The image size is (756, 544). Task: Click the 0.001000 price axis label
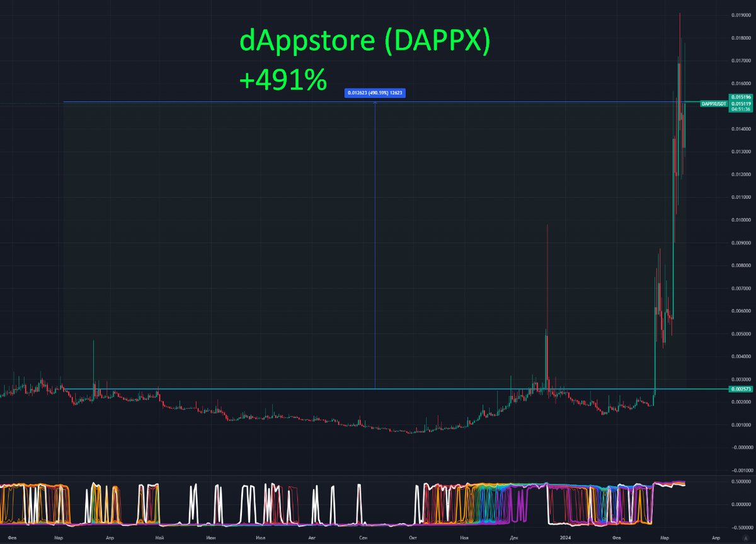point(742,425)
